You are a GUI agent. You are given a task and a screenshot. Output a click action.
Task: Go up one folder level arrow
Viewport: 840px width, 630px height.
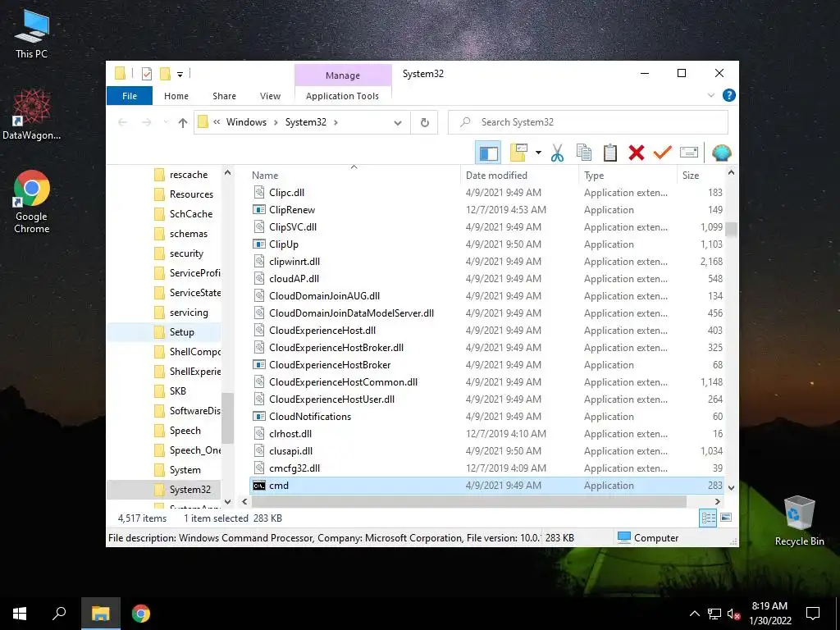pos(183,123)
